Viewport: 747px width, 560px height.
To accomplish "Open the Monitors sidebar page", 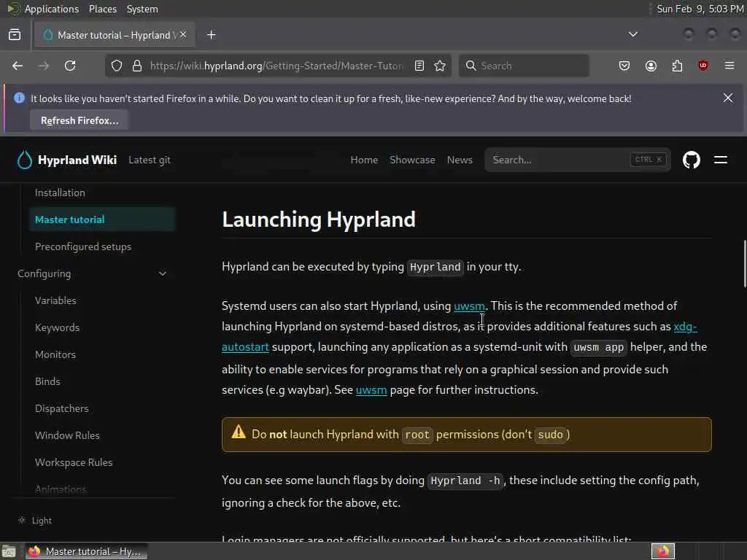I will pos(55,355).
